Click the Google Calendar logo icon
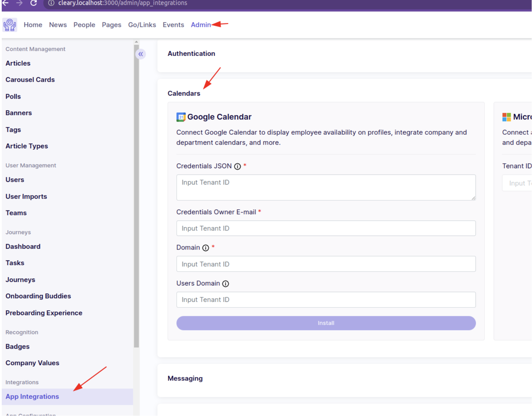 tap(181, 117)
